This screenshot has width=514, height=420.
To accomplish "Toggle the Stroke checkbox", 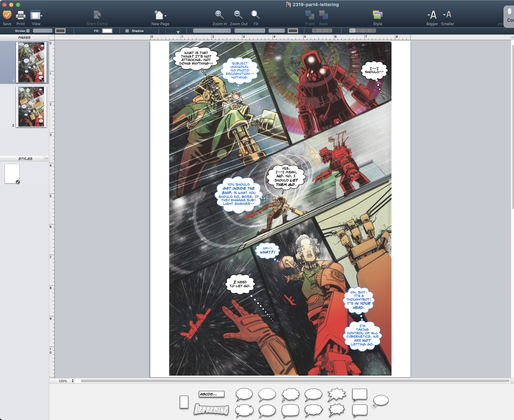I will click(28, 31).
